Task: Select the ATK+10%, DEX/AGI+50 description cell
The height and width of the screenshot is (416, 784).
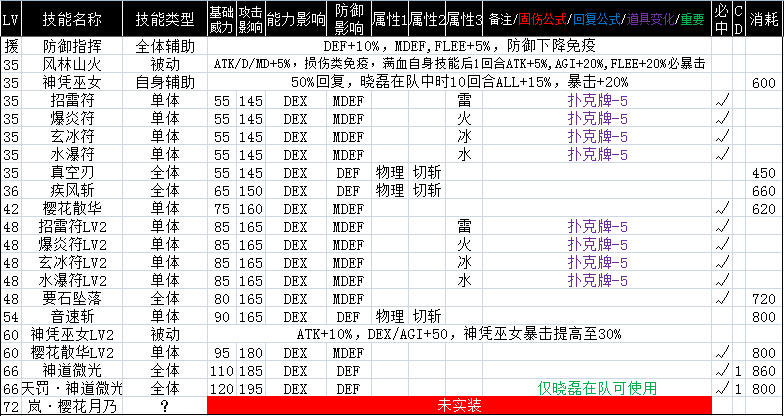Action: tap(459, 334)
